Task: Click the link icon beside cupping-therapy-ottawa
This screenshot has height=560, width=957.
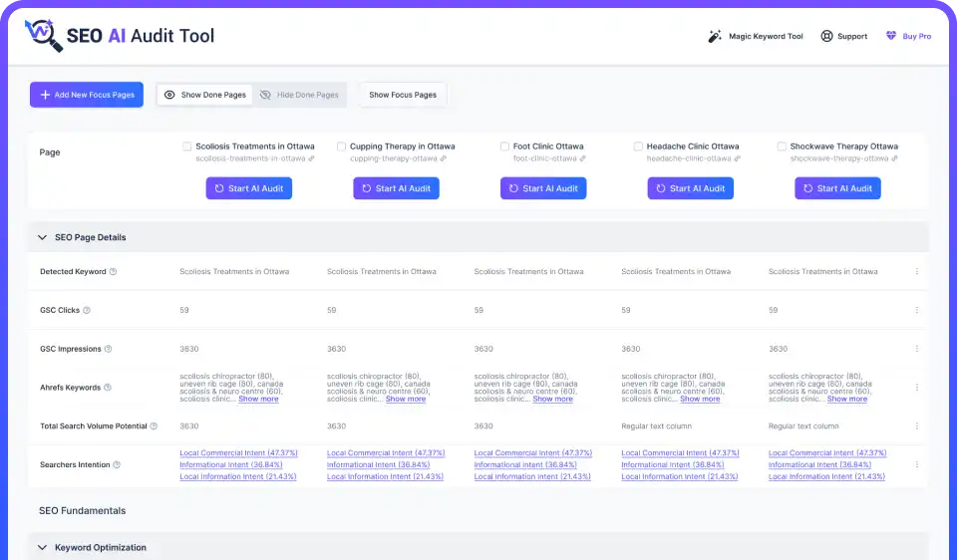Action: (443, 158)
